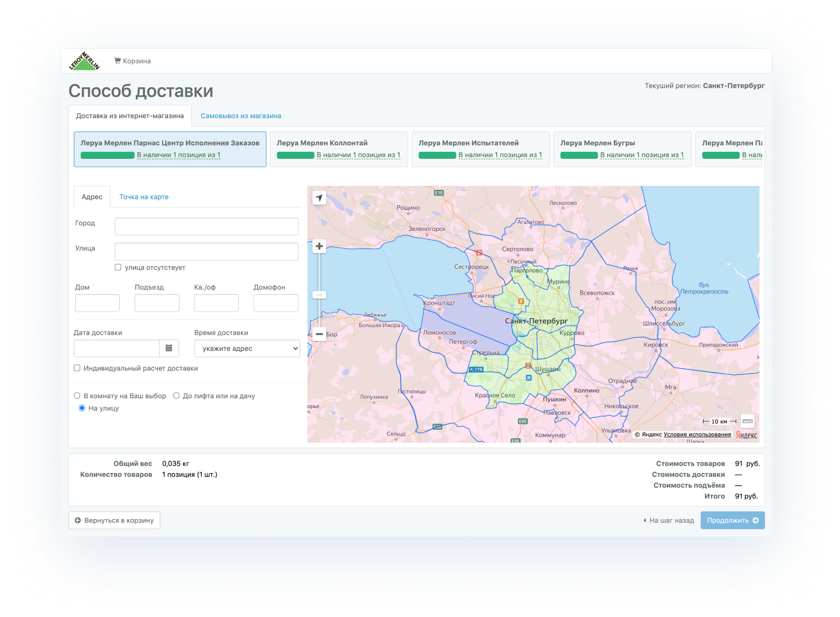This screenshot has width=840, height=617.
Task: Click the Продолжить button
Action: coord(733,520)
